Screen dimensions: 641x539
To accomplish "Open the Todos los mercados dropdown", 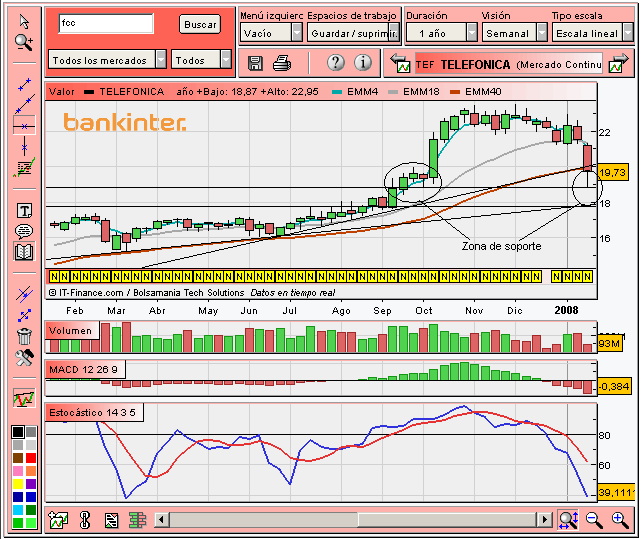I will (x=108, y=60).
